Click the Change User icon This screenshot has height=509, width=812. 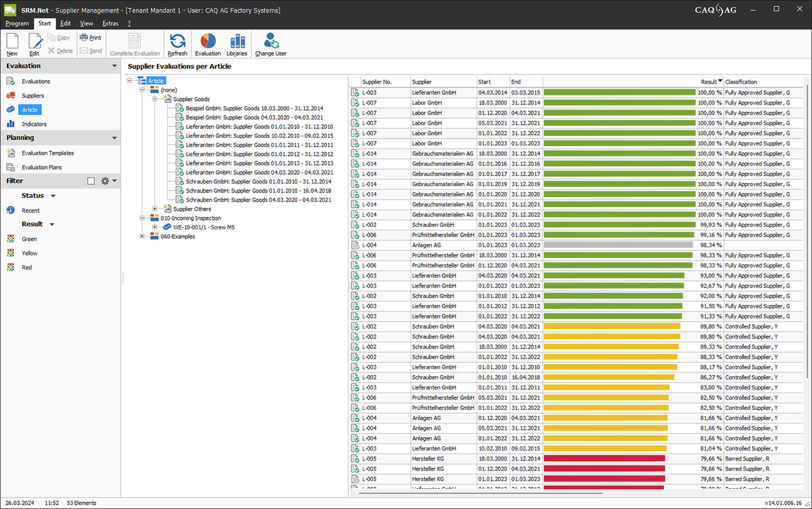pyautogui.click(x=271, y=42)
